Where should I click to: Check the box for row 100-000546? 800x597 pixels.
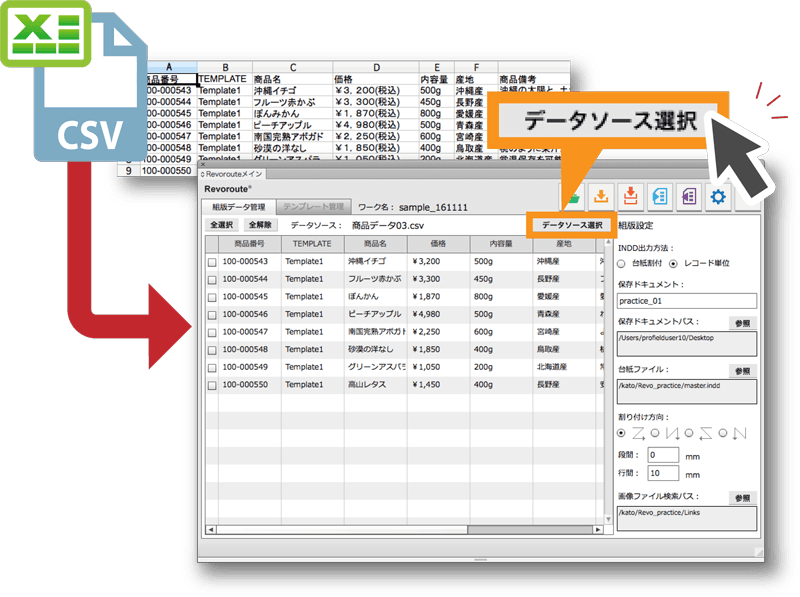coord(212,315)
